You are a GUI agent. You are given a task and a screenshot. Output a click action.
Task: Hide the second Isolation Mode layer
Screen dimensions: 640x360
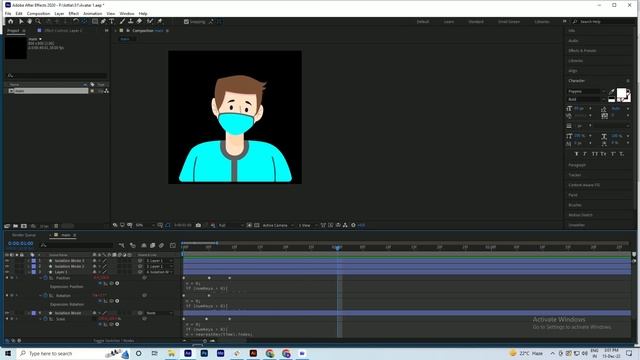click(x=7, y=266)
